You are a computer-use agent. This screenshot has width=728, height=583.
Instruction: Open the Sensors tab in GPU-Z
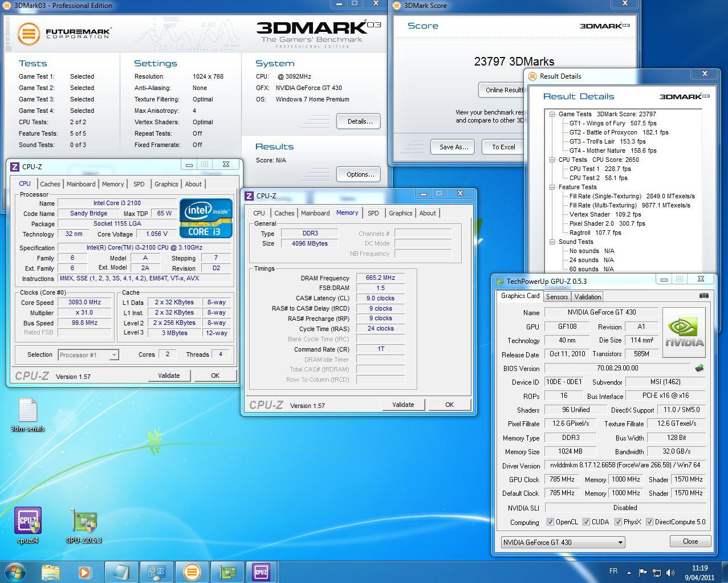click(x=556, y=296)
